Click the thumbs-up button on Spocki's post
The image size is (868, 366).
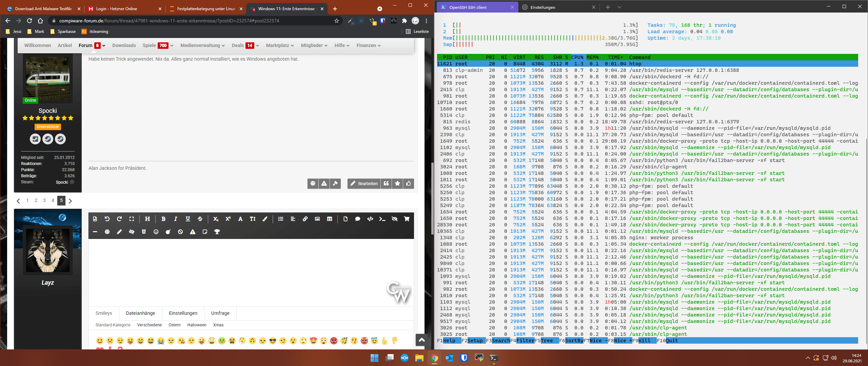(409, 183)
